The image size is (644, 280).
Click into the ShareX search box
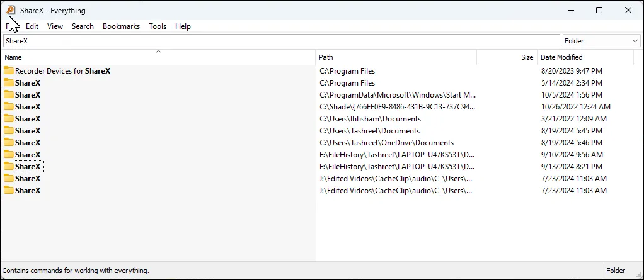281,41
